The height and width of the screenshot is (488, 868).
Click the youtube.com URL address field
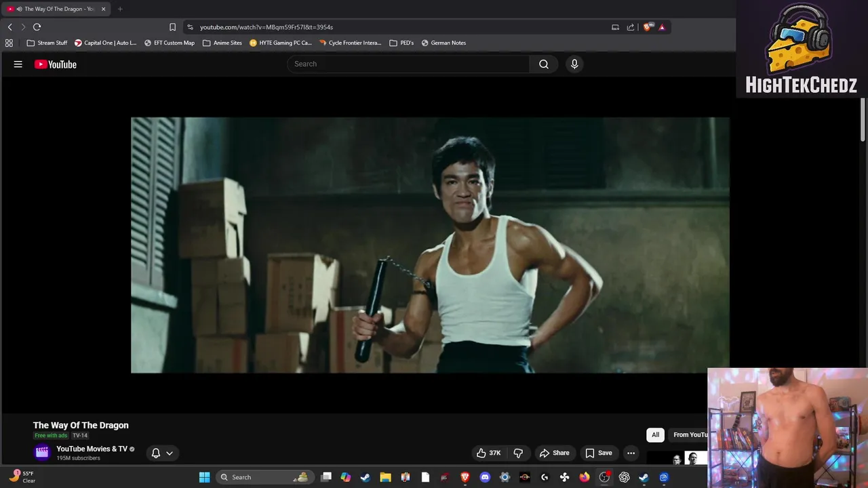(x=400, y=27)
